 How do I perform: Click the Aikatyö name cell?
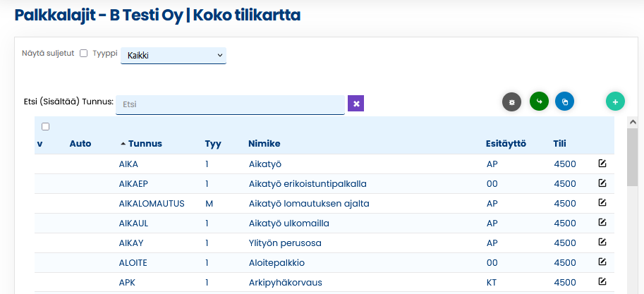pyautogui.click(x=265, y=164)
